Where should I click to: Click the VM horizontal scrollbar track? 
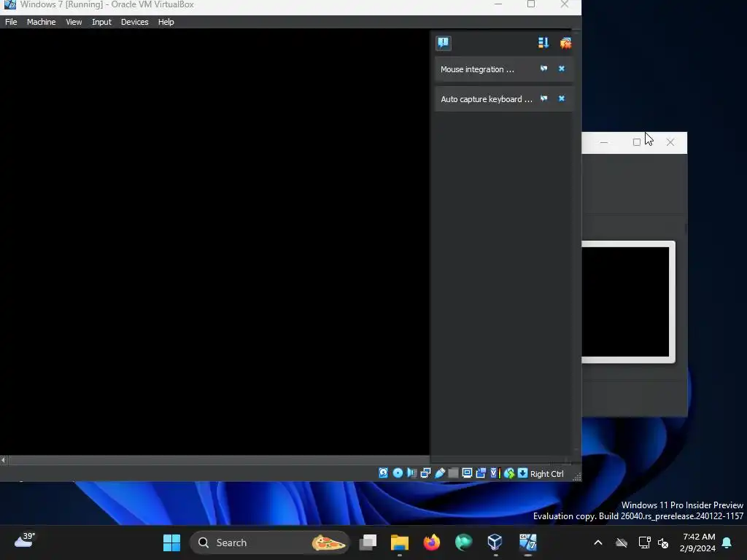[219, 460]
